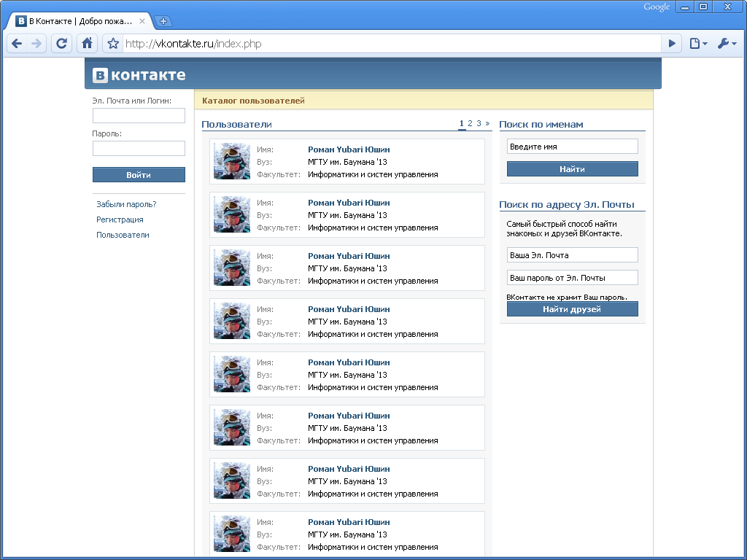Open a new tab with plus button
The width and height of the screenshot is (747, 560).
[x=163, y=21]
